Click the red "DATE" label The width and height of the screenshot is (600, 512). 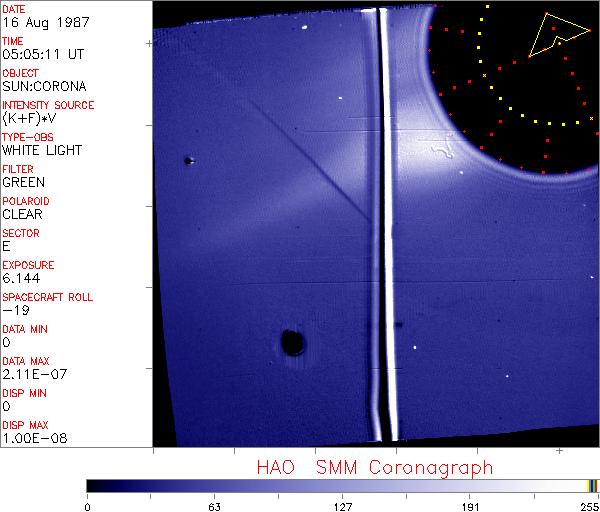pyautogui.click(x=14, y=9)
